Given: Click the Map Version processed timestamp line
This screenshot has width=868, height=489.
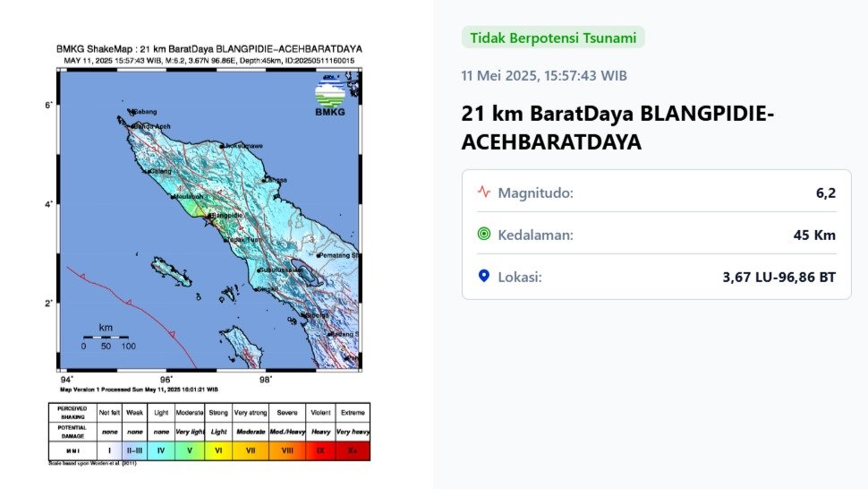Looking at the screenshot, I should [139, 390].
